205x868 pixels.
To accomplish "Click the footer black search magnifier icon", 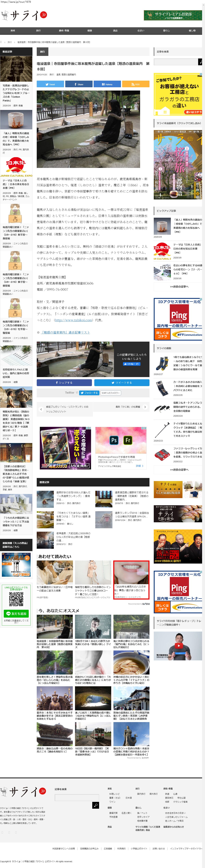I will click(x=95, y=805).
